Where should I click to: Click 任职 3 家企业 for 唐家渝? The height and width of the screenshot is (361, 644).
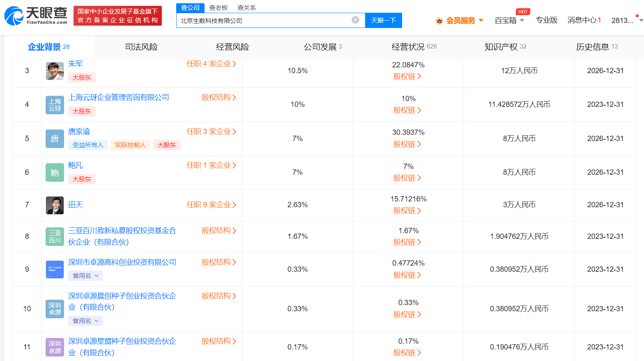[x=212, y=132]
